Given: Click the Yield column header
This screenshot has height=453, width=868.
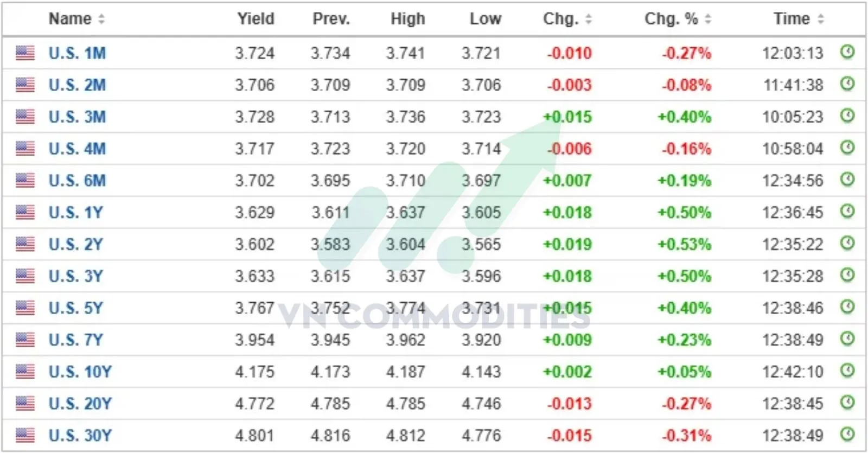Looking at the screenshot, I should (x=256, y=19).
